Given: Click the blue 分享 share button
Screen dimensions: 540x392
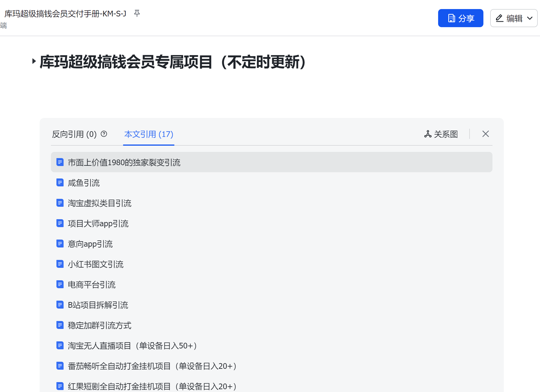Looking at the screenshot, I should click(460, 18).
